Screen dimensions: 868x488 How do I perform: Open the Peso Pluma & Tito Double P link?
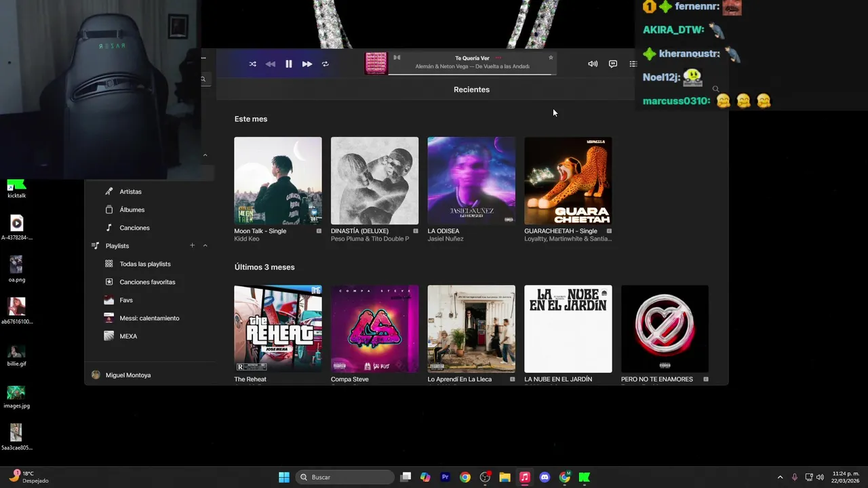click(370, 239)
